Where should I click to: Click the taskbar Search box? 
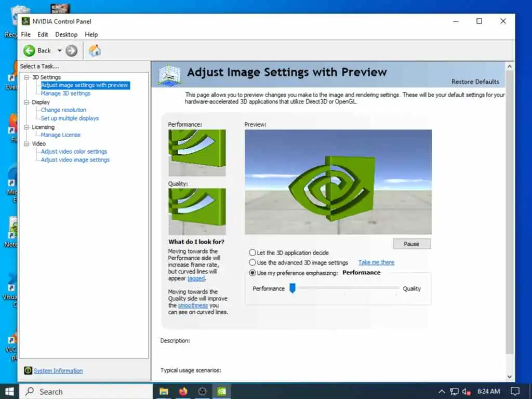[86, 392]
